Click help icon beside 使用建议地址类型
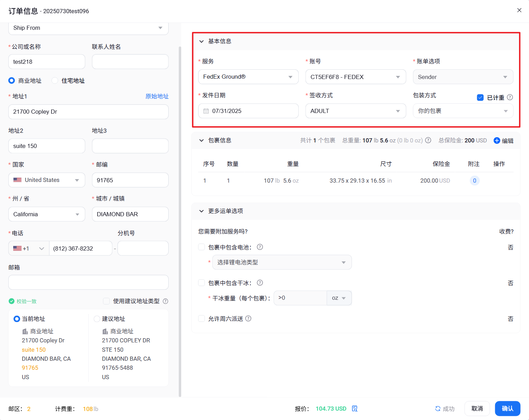Screen dimensions: 529x420 click(166, 301)
